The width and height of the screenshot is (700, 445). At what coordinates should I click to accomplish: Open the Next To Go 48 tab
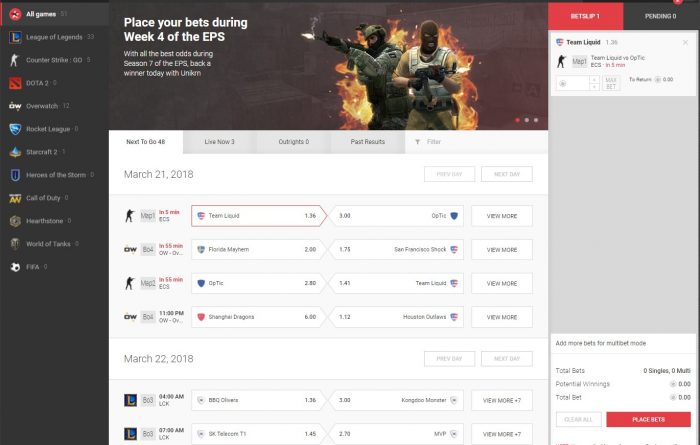click(x=146, y=142)
